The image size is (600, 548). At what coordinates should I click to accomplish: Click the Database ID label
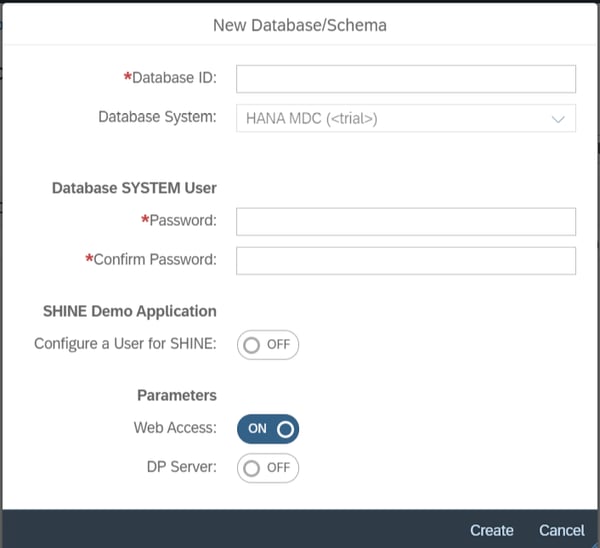click(170, 78)
